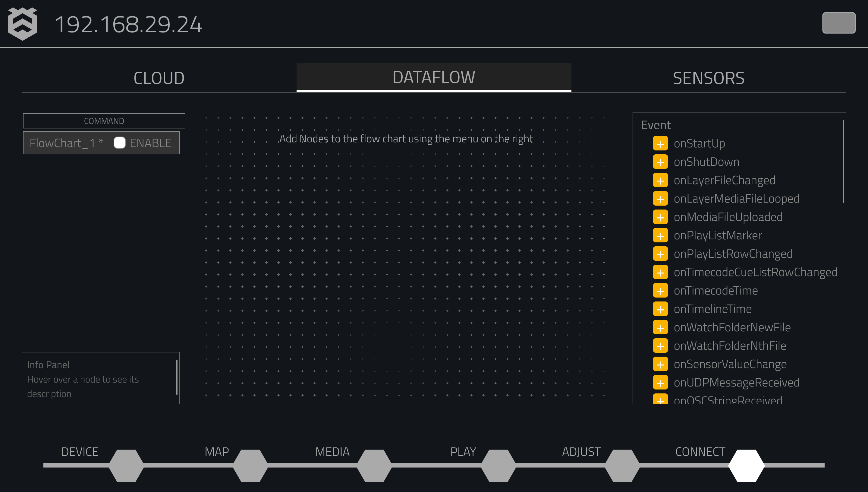This screenshot has height=492, width=868.
Task: Expand the onWatchFolderNthFile event node
Action: [x=661, y=345]
